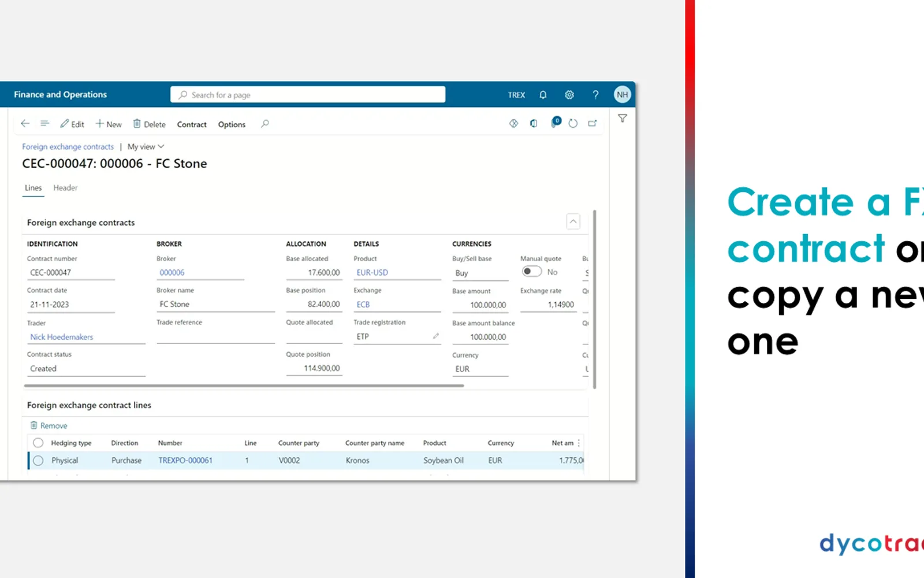This screenshot has width=924, height=578.
Task: Click the Search for a page box
Action: pos(308,95)
